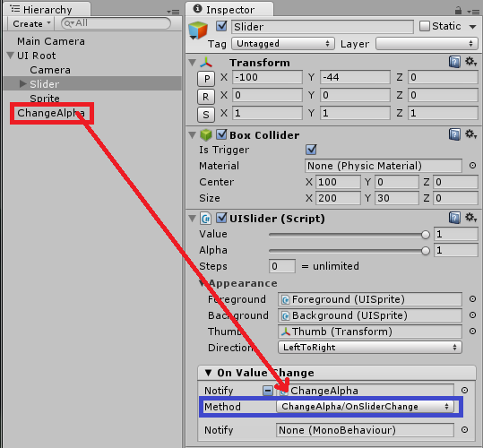
Task: Click Size Y field showing 30
Action: tap(397, 198)
